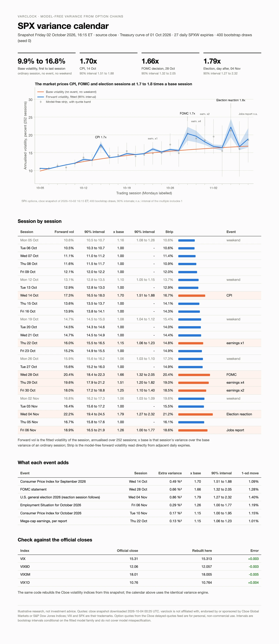Click the "FOMC 1.7x" chart annotation

coord(187,114)
